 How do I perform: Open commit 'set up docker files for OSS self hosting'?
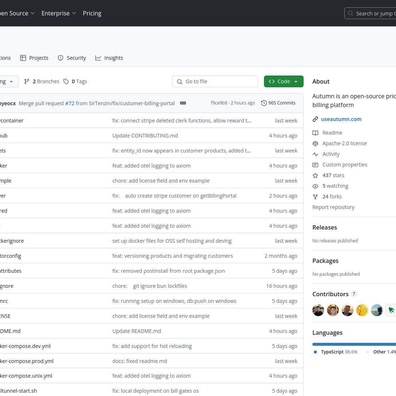point(172,241)
